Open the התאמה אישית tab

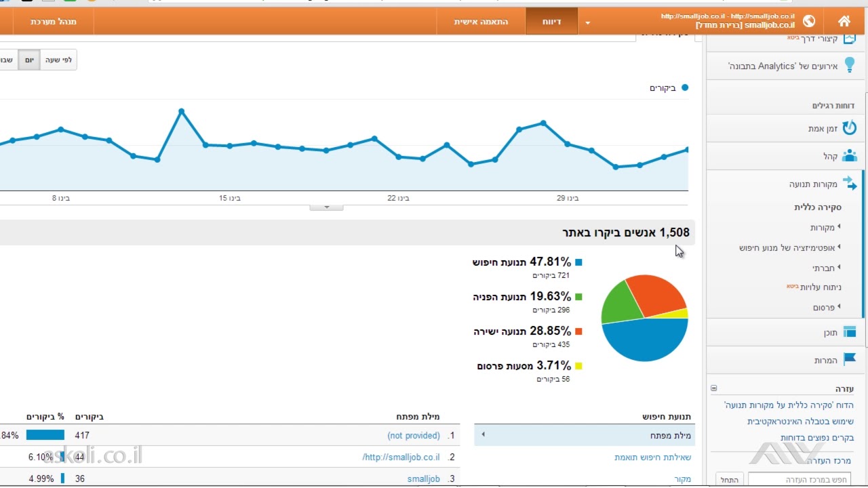click(x=481, y=22)
